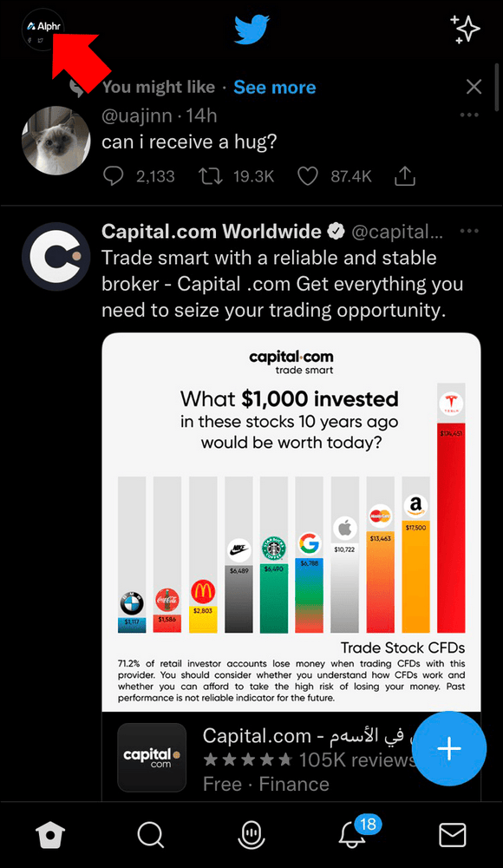Open the See more link

(x=274, y=87)
